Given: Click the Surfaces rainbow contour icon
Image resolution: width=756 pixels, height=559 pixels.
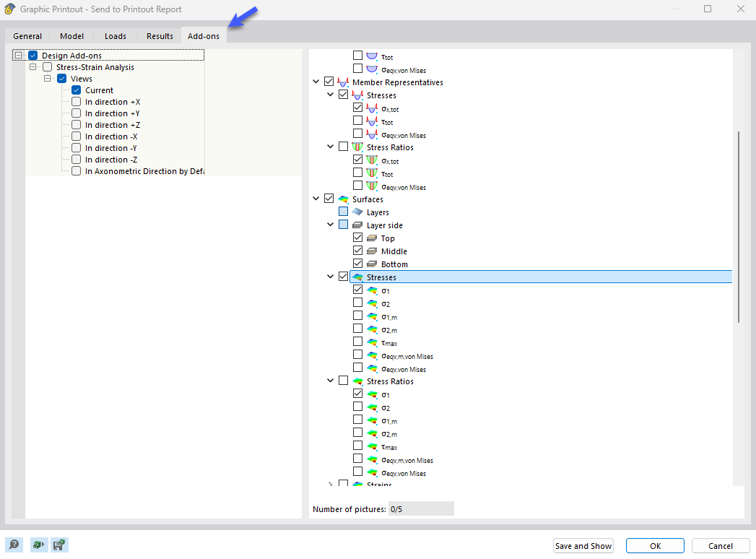Looking at the screenshot, I should coord(343,199).
